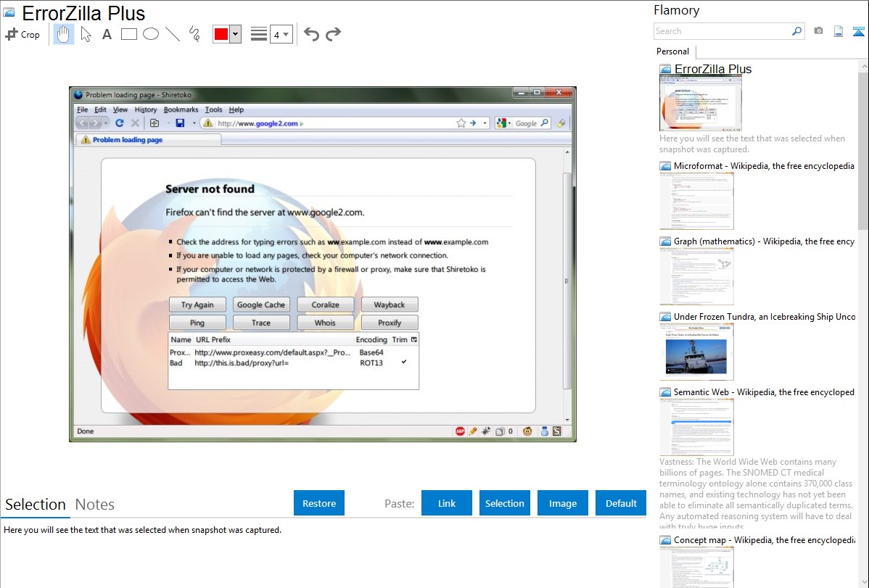Click the Trace button in snapshot
The height and width of the screenshot is (588, 869).
(261, 323)
